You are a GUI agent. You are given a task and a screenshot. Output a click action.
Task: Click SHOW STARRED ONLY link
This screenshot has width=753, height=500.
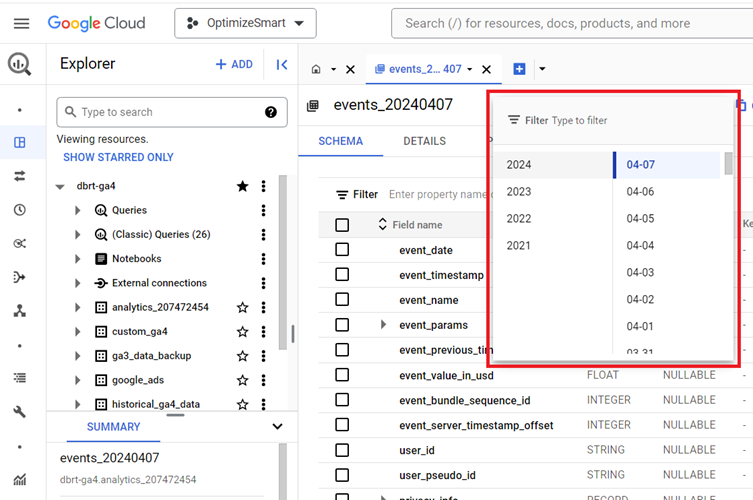118,158
